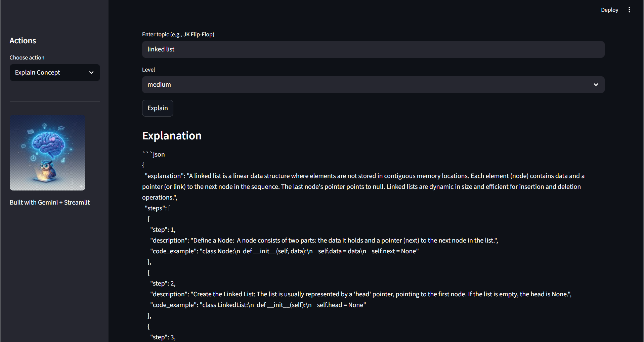This screenshot has width=644, height=342.
Task: Click the Explain button
Action: point(158,108)
